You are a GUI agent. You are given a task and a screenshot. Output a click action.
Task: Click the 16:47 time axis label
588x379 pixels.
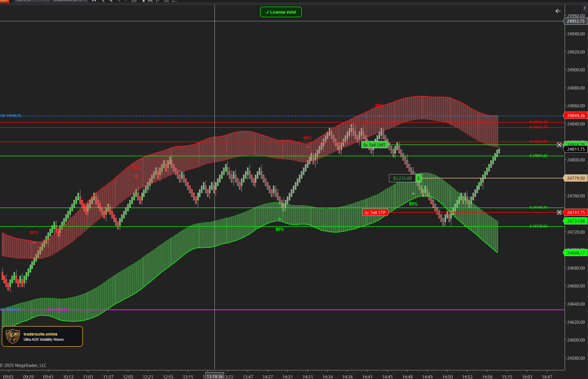(x=547, y=377)
